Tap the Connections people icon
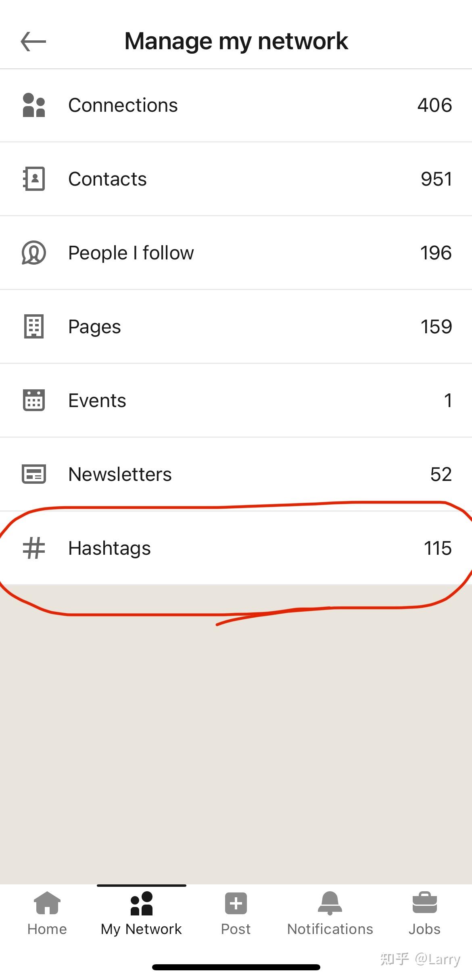 34,105
